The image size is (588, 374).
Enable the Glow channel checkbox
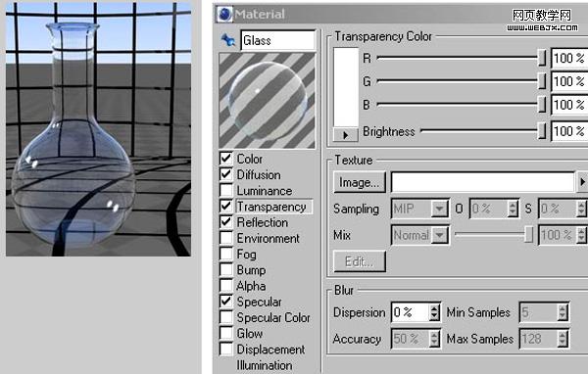pyautogui.click(x=225, y=333)
